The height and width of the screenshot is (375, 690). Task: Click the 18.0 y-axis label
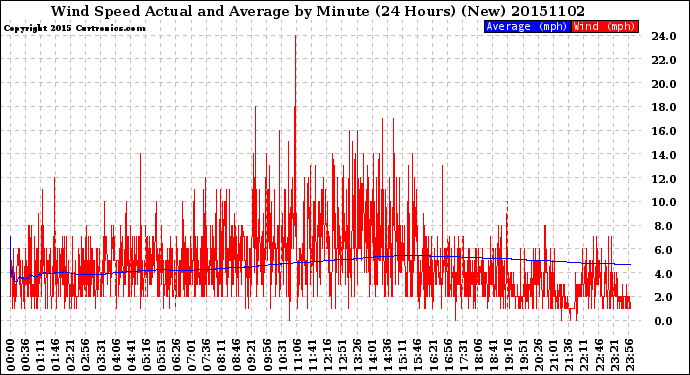click(x=664, y=107)
